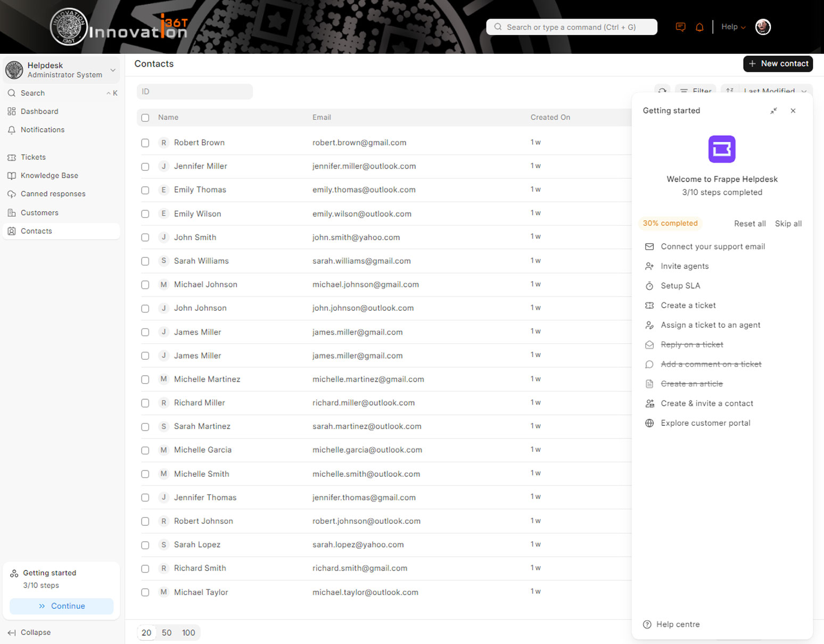824x644 pixels.
Task: Close the Getting started panel
Action: pyautogui.click(x=793, y=111)
